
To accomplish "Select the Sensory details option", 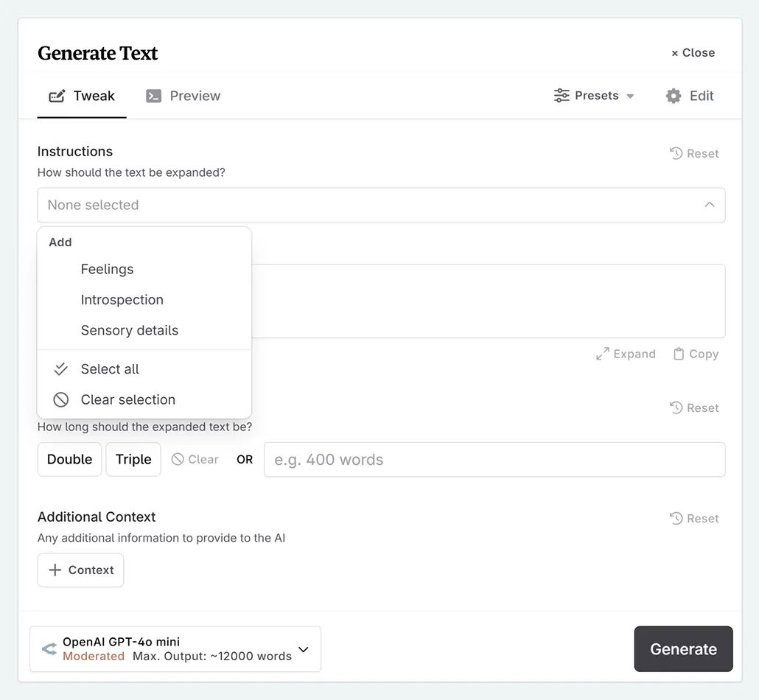I will pos(129,330).
